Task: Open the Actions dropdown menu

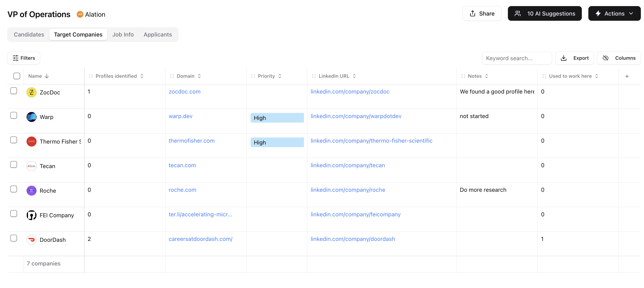Action: [614, 14]
